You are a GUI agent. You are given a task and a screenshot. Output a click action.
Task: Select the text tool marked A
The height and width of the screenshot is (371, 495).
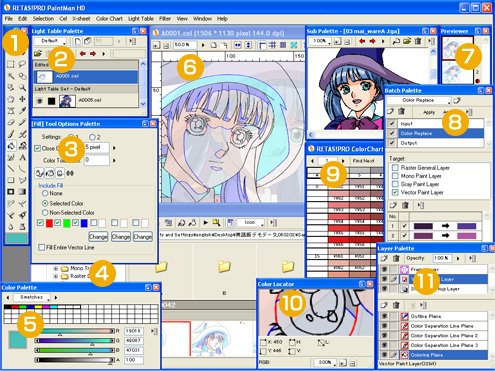coord(22,157)
